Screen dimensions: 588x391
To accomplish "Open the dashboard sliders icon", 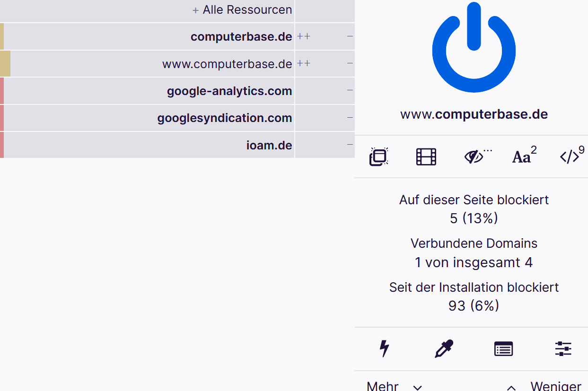I will [x=563, y=349].
